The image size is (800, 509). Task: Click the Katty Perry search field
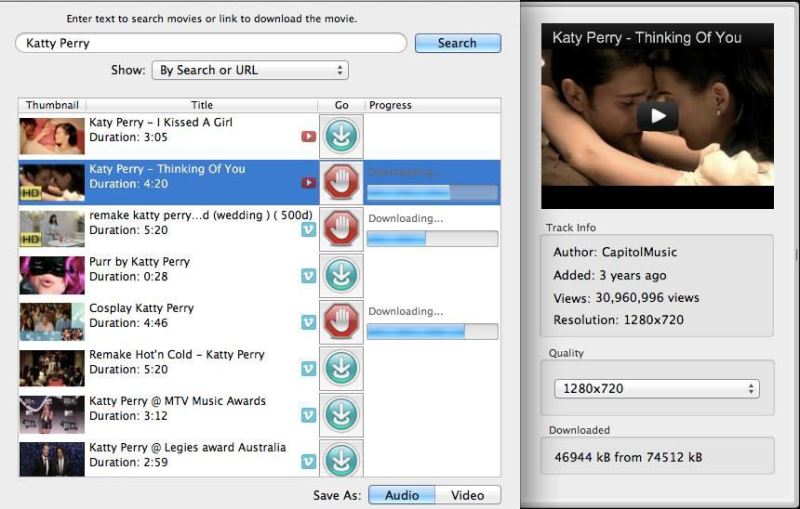pyautogui.click(x=211, y=43)
